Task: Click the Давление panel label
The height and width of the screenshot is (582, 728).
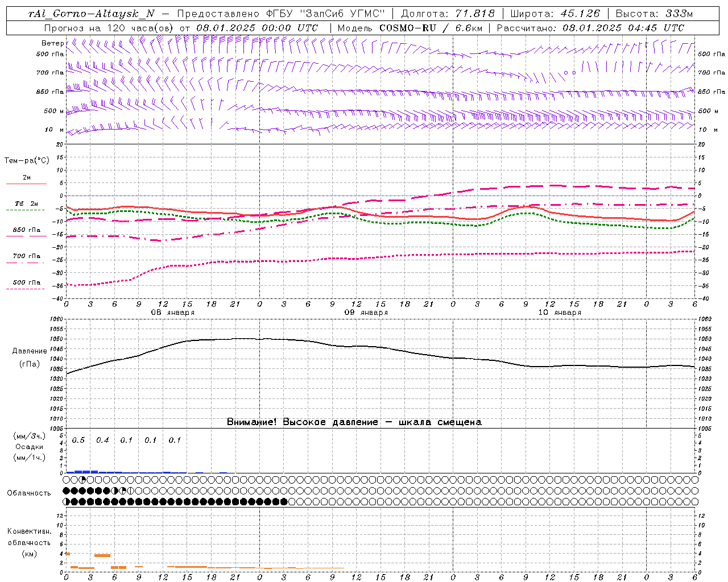Action: click(x=30, y=351)
